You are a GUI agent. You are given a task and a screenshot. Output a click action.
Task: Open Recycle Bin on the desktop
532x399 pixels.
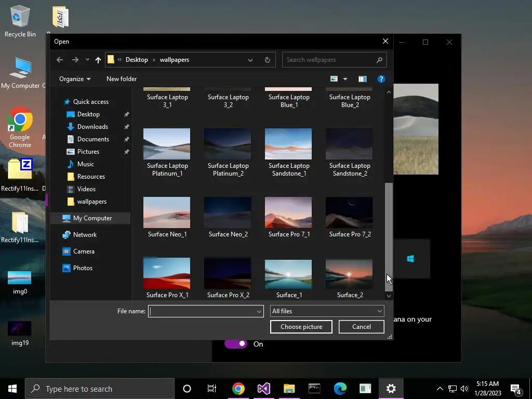coord(20,21)
